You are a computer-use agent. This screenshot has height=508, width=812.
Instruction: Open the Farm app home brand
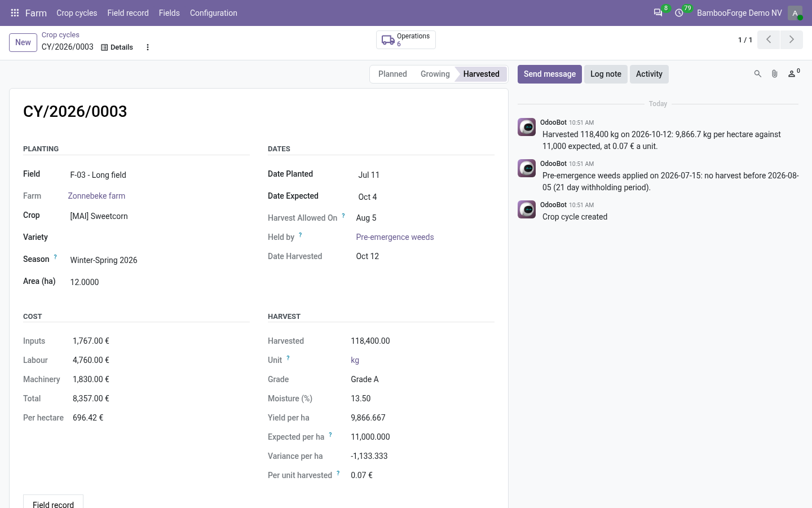(x=36, y=13)
